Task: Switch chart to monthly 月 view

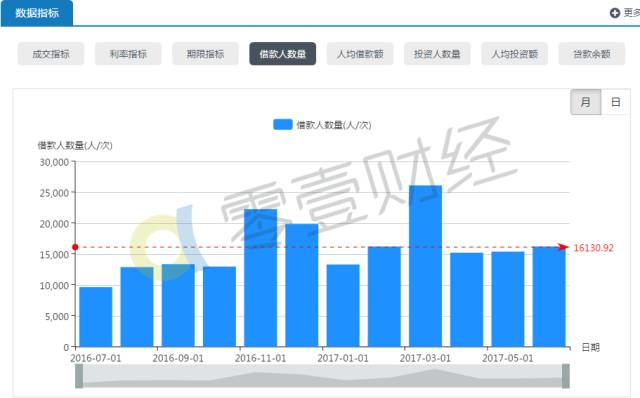Action: click(586, 102)
